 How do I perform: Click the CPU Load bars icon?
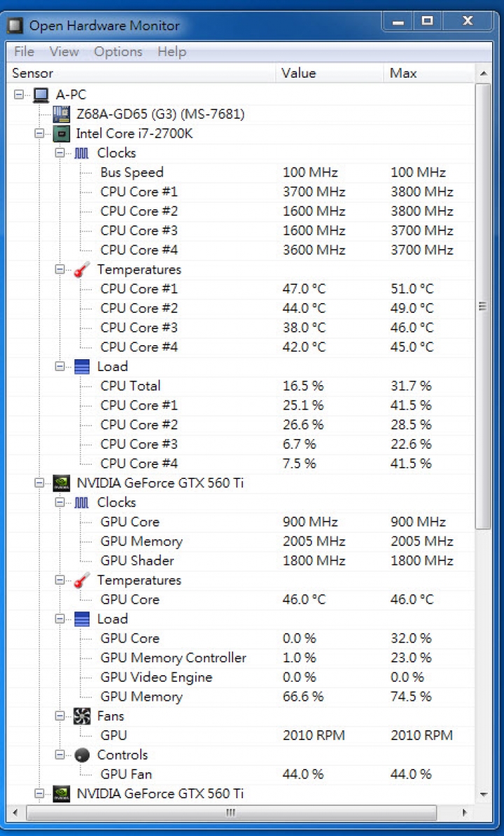(82, 366)
